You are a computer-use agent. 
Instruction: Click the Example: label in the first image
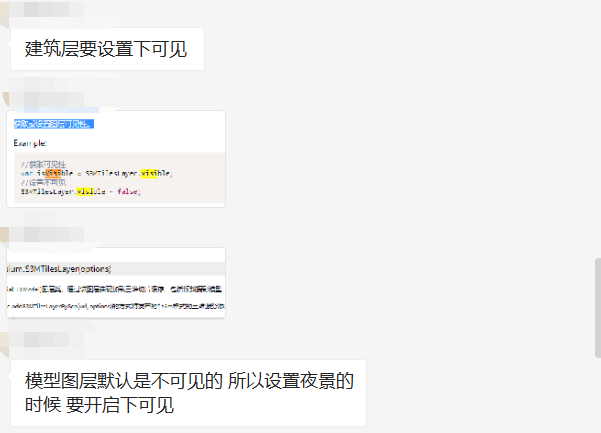30,143
